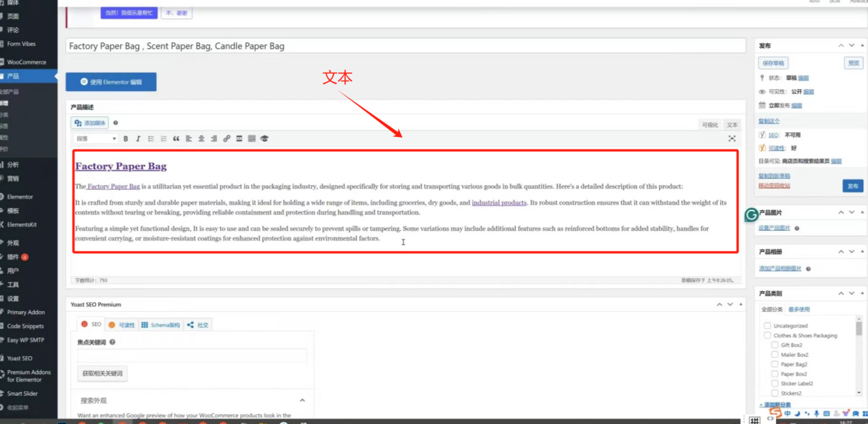Collapse the 产品相册 panel with triangle toggle
Image resolution: width=868 pixels, height=424 pixels.
(863, 252)
